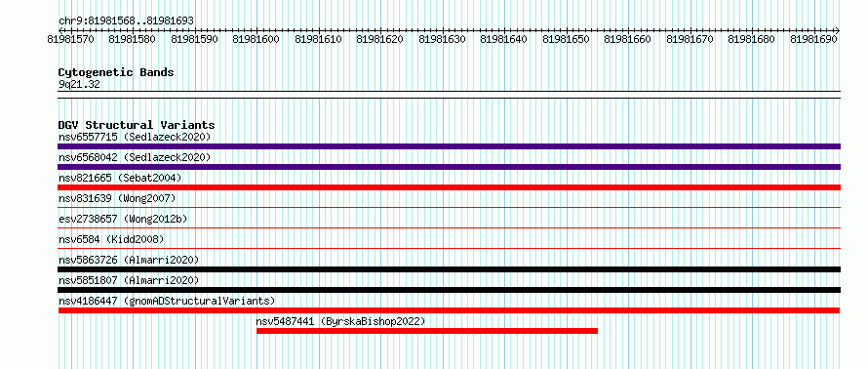Viewport: 868px width, 369px height.
Task: Click the nsv6557715 (Sedlazeck2020) variant label
Action: pyautogui.click(x=135, y=137)
